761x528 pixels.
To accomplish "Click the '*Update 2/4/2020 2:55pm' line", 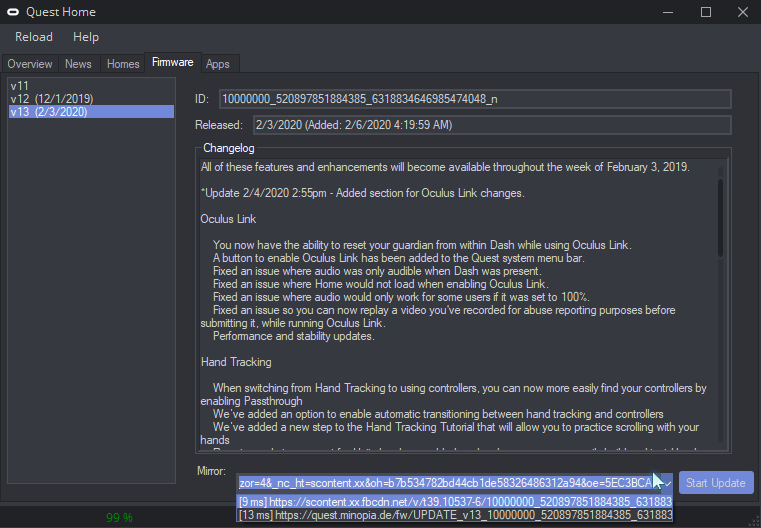I will pos(362,193).
